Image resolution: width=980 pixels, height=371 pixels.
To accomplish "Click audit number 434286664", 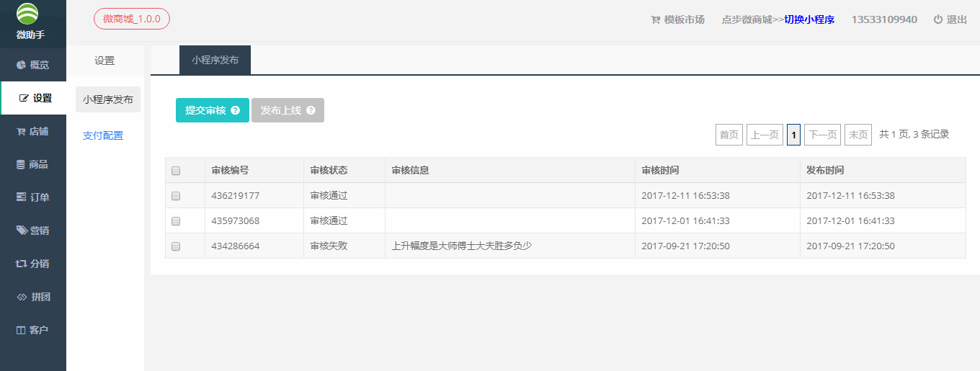I will click(236, 246).
